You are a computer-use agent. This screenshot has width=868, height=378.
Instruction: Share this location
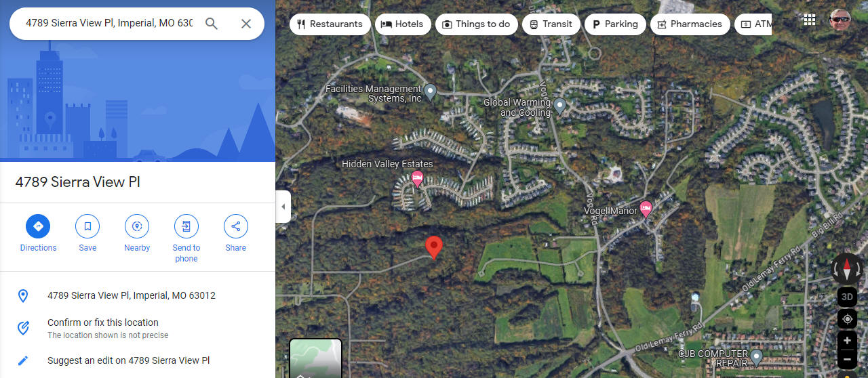click(236, 234)
